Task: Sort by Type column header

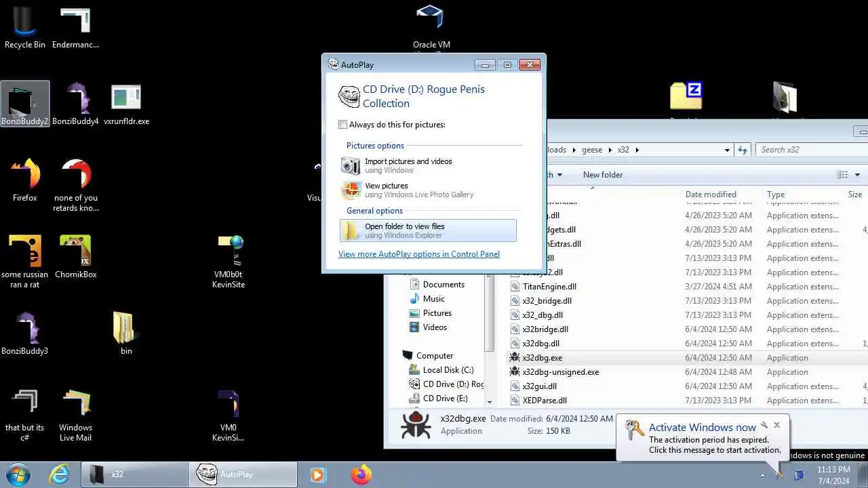Action: click(x=802, y=195)
